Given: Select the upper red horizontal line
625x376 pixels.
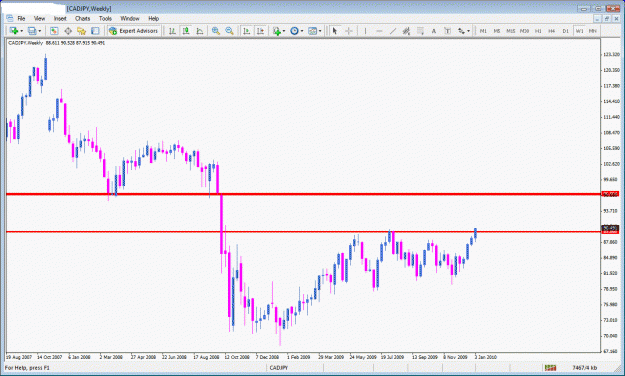Looking at the screenshot, I should tap(303, 194).
